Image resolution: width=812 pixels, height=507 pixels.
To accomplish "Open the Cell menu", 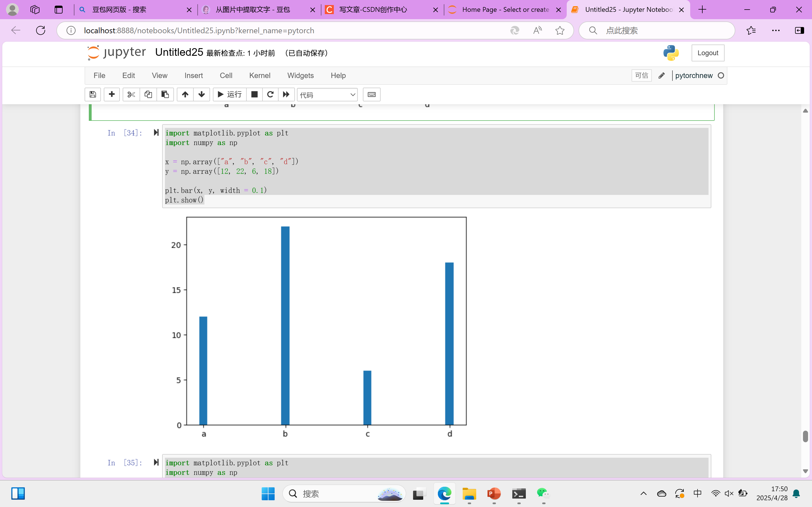I will (226, 75).
